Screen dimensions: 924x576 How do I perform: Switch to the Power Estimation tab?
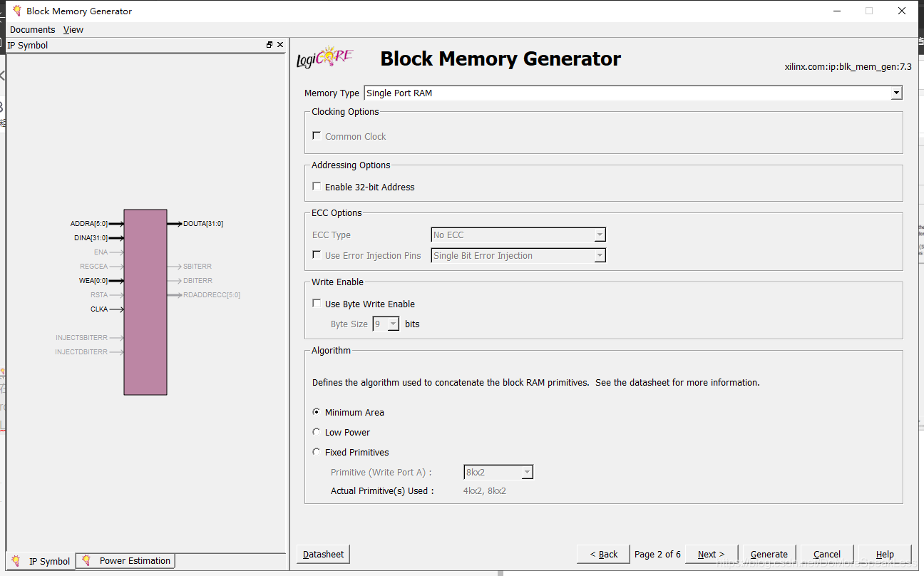[126, 560]
